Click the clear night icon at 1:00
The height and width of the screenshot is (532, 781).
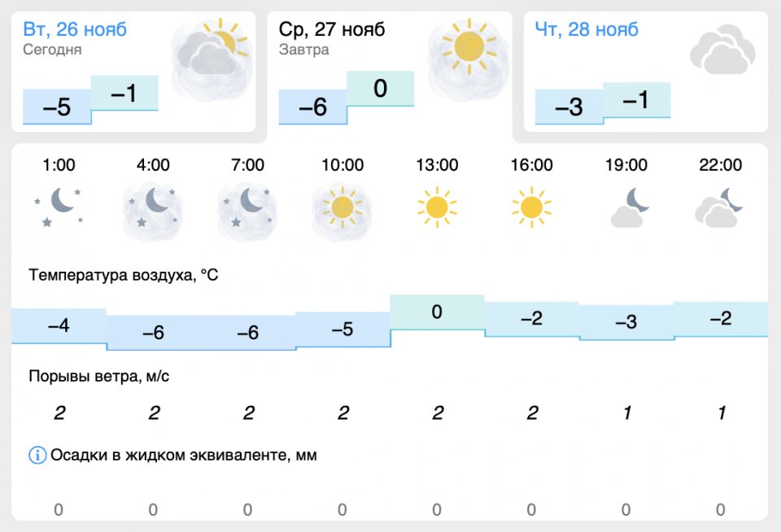(59, 207)
